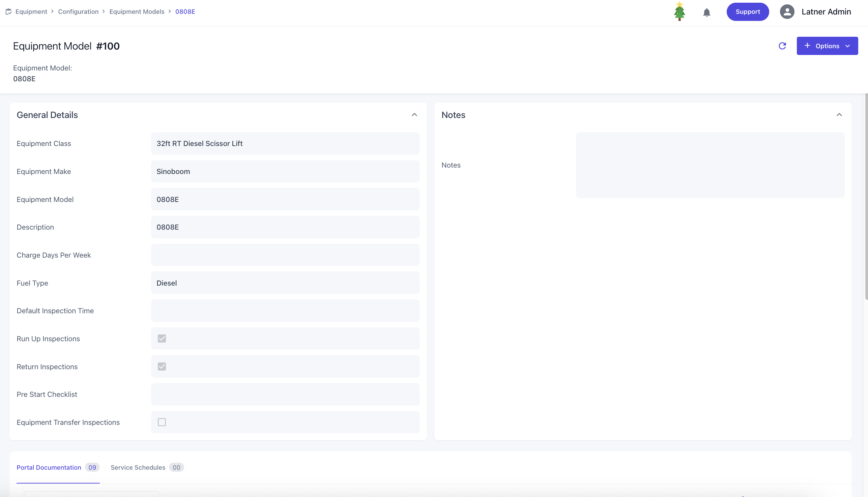
Task: Select the Portal Documentation tab
Action: [x=49, y=467]
